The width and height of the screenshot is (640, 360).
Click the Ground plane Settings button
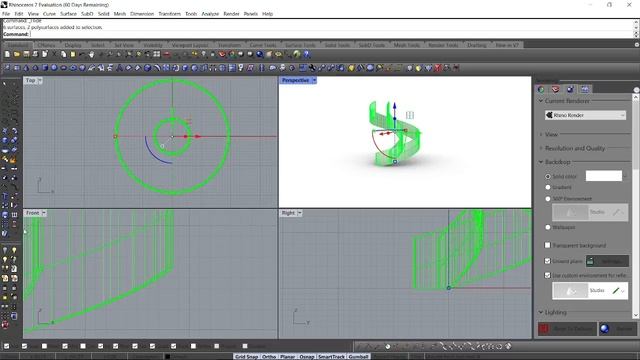(x=607, y=261)
